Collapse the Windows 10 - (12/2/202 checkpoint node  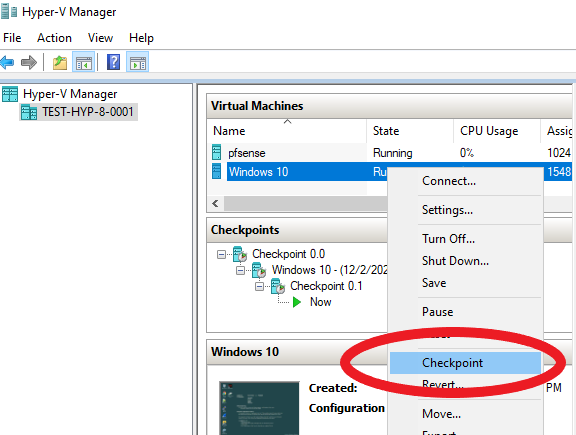click(x=240, y=270)
